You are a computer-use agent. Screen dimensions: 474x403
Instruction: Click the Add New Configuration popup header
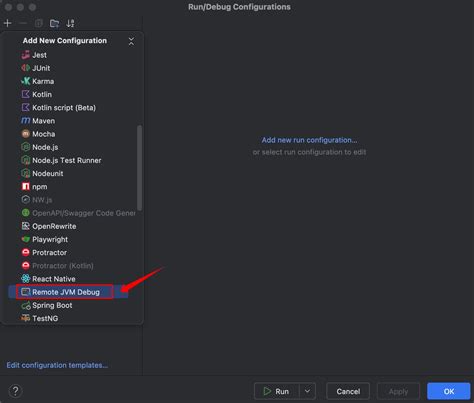click(65, 41)
